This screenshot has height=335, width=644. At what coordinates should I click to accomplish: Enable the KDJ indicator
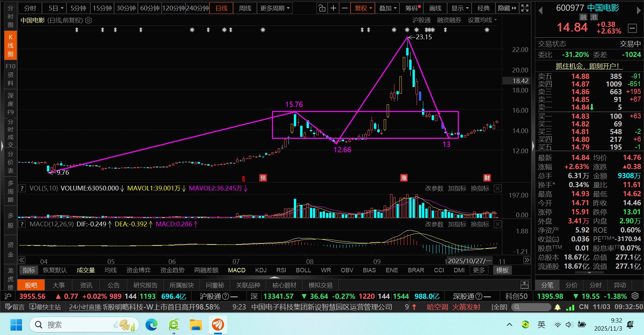coord(261,270)
